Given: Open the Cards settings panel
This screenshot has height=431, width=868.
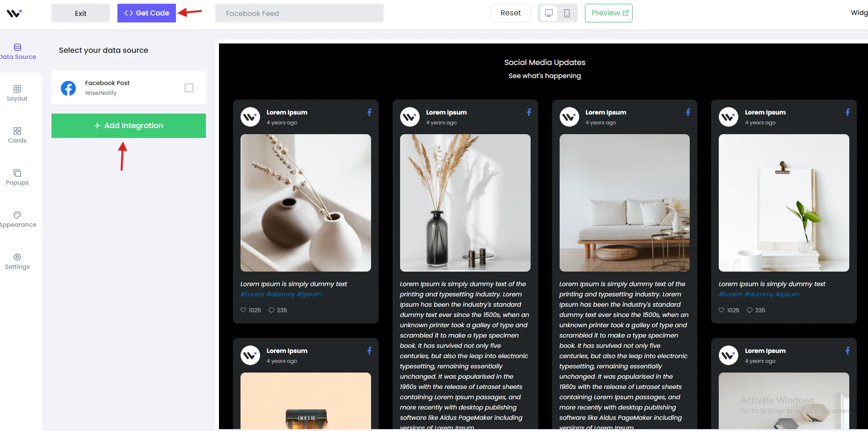Looking at the screenshot, I should [x=17, y=135].
